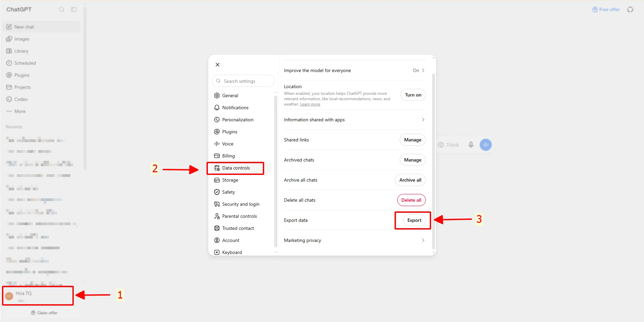Expand More in the sidebar
Image resolution: width=644 pixels, height=322 pixels.
tap(42, 111)
